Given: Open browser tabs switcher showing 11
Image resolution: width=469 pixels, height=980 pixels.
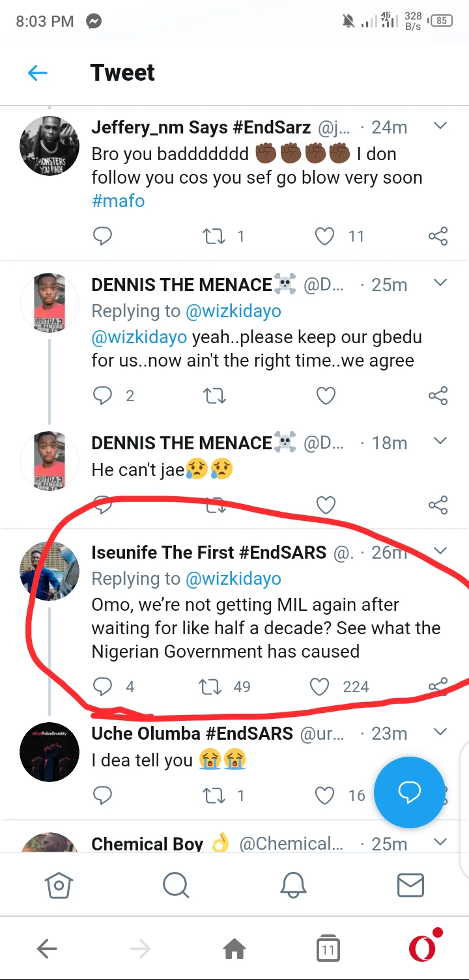Looking at the screenshot, I should pyautogui.click(x=328, y=950).
